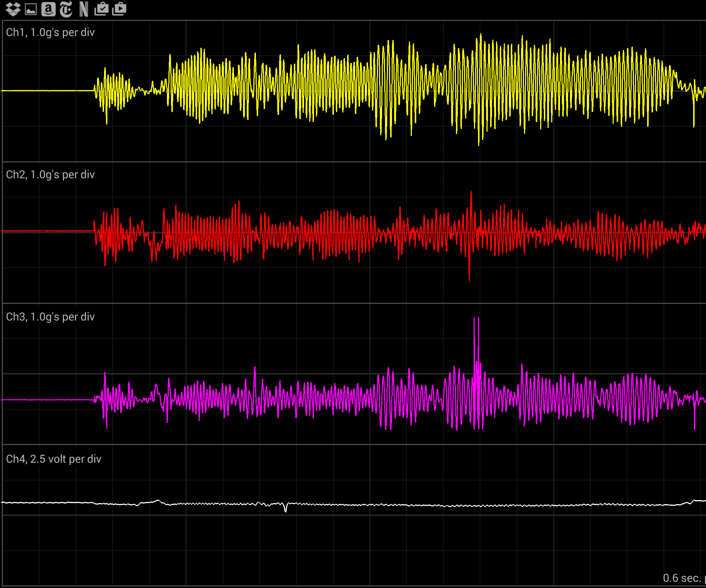Open the Amazon notification icon
The height and width of the screenshot is (588, 706).
(x=48, y=9)
